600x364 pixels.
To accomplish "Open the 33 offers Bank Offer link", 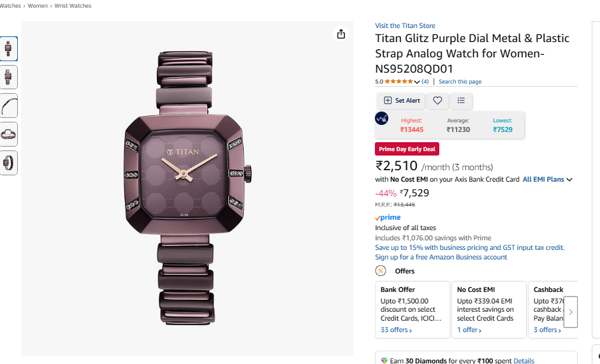I will point(396,330).
